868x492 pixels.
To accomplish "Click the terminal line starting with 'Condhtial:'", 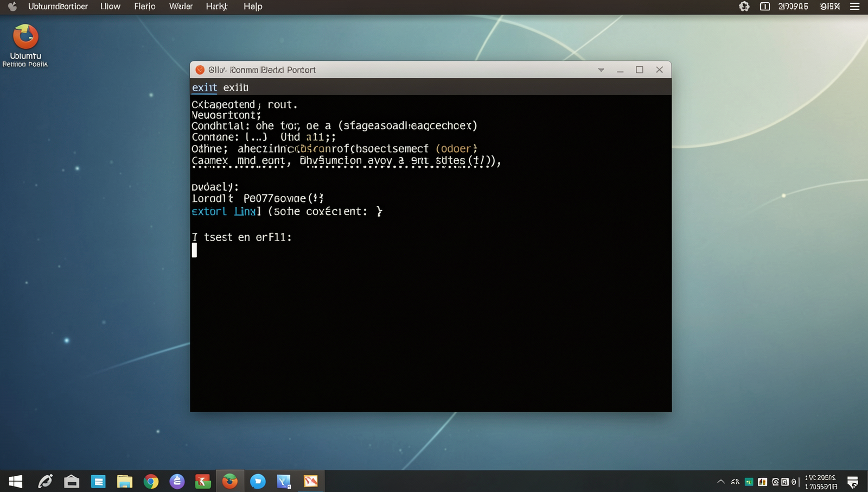I will 334,125.
